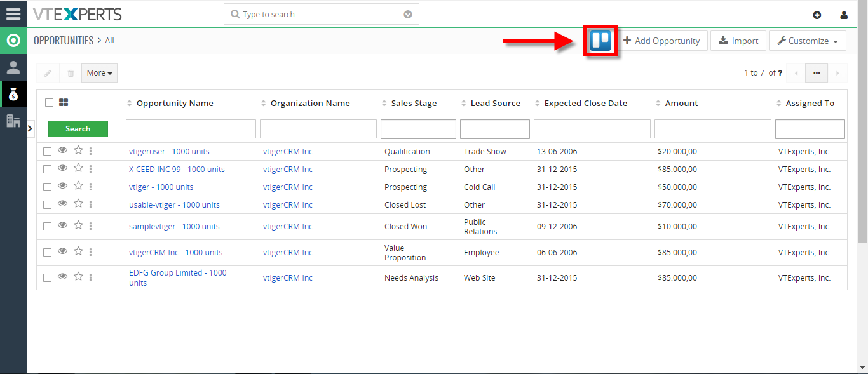
Task: Click the trash delete toolbar icon
Action: tap(71, 73)
